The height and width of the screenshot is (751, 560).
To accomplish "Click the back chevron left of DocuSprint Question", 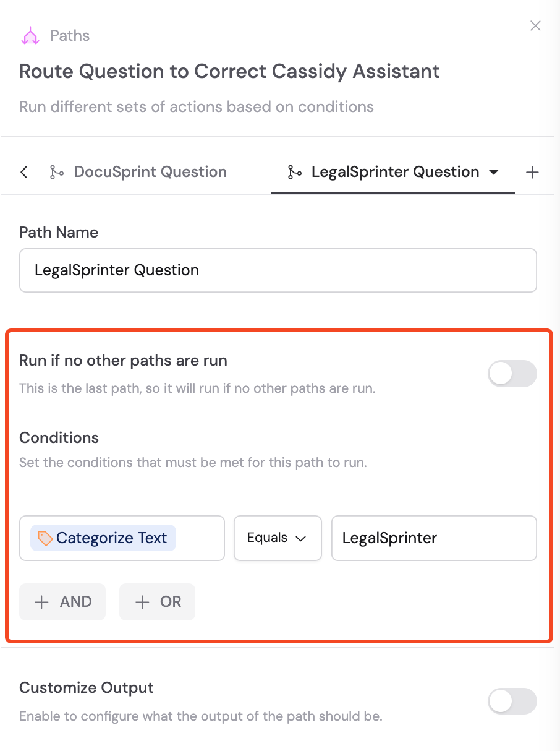I will tap(23, 172).
